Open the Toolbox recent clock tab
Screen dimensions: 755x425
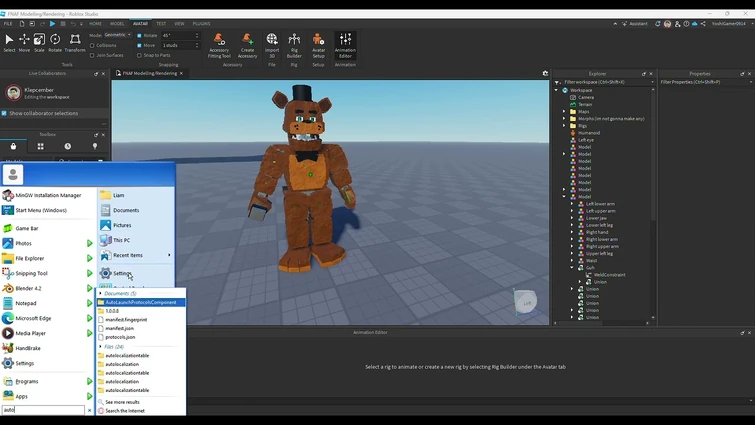(x=67, y=146)
